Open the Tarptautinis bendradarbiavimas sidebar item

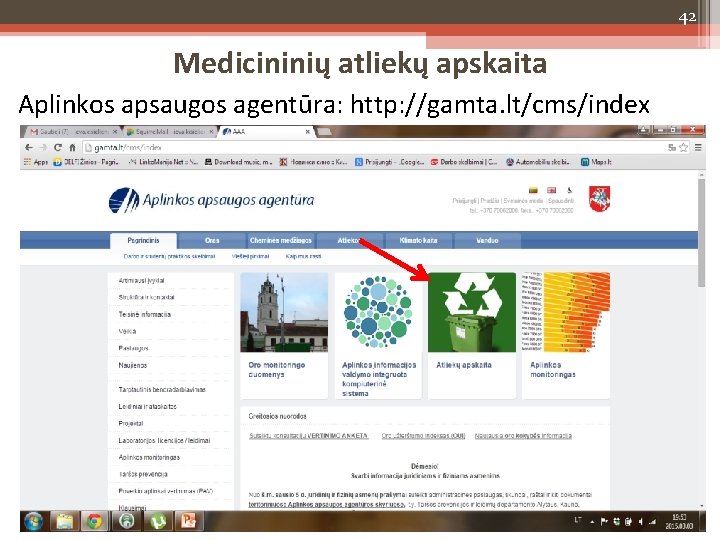pyautogui.click(x=162, y=390)
